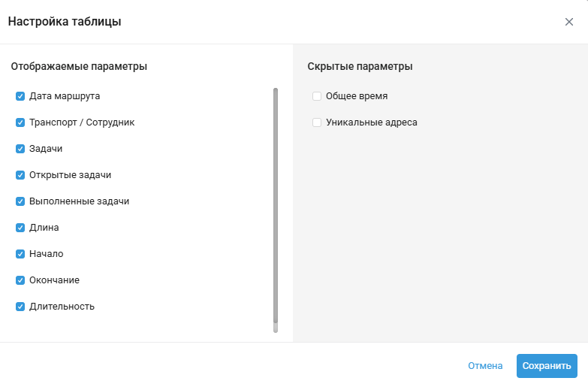Select the Длительность label text
Screen dimensions: 588x387
[x=62, y=307]
